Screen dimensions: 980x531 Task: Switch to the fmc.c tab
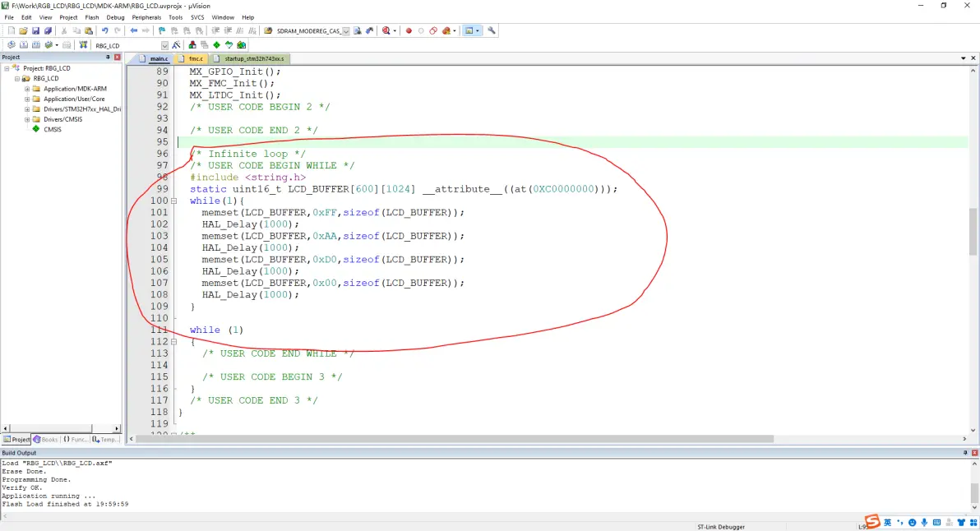[195, 59]
